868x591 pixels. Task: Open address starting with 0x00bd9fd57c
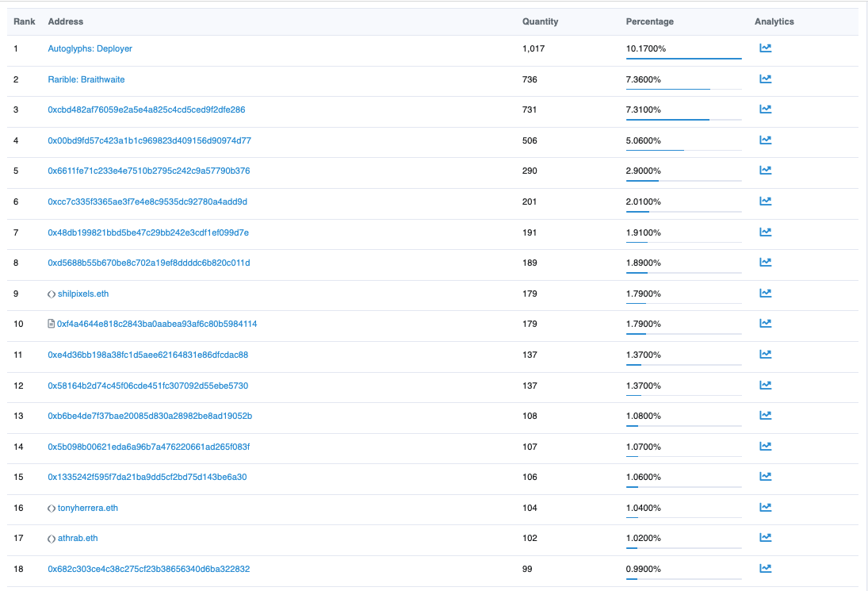pyautogui.click(x=150, y=140)
